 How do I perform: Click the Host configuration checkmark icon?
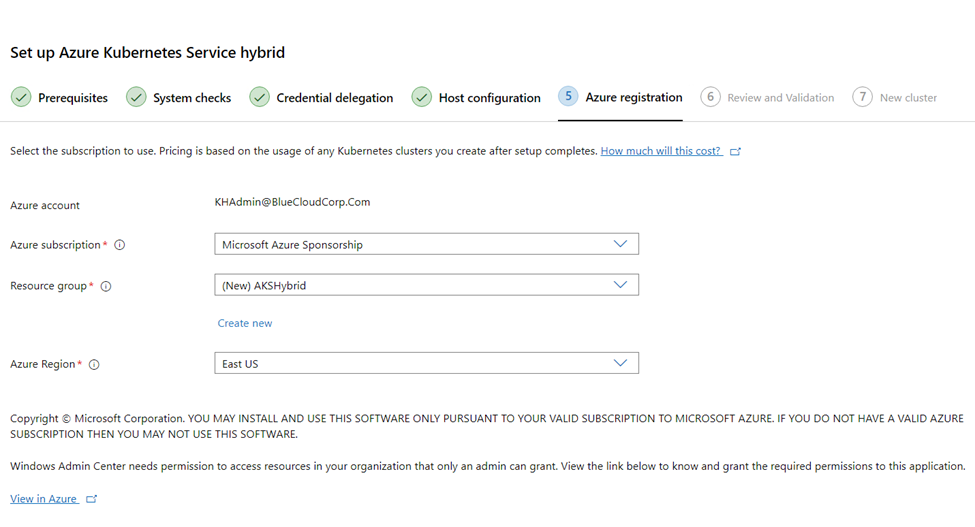422,97
